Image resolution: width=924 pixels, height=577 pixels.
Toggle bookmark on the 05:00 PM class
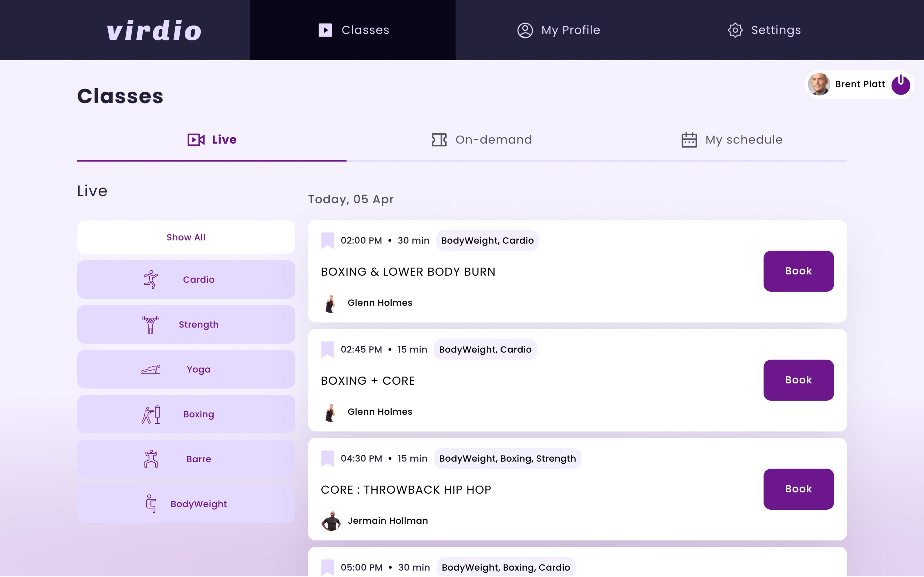[327, 567]
